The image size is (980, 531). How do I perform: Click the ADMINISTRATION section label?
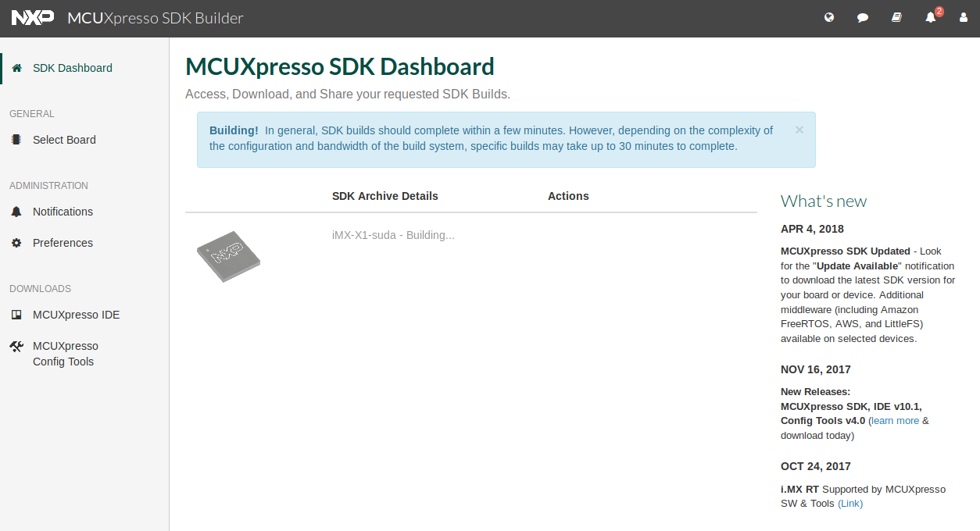48,186
